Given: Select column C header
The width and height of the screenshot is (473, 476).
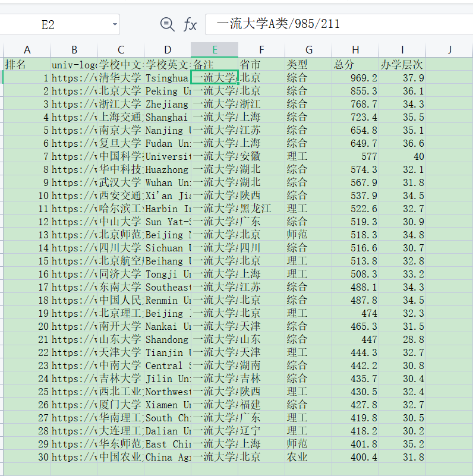Looking at the screenshot, I should pyautogui.click(x=121, y=50).
